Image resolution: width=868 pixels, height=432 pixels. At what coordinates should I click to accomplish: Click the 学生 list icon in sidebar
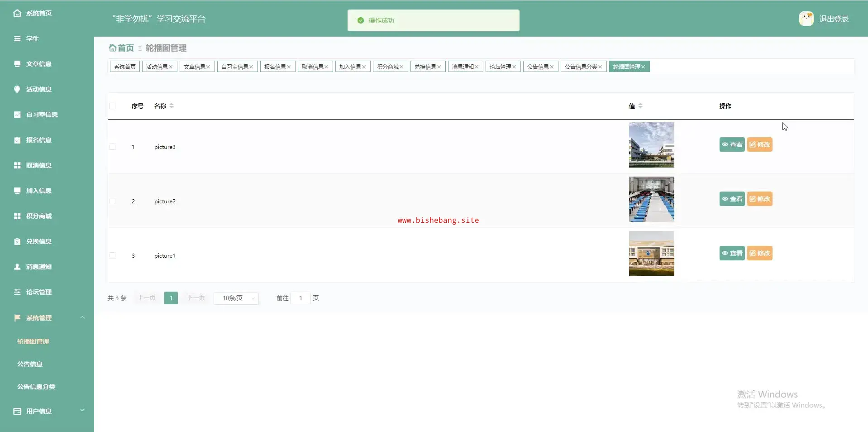(17, 38)
